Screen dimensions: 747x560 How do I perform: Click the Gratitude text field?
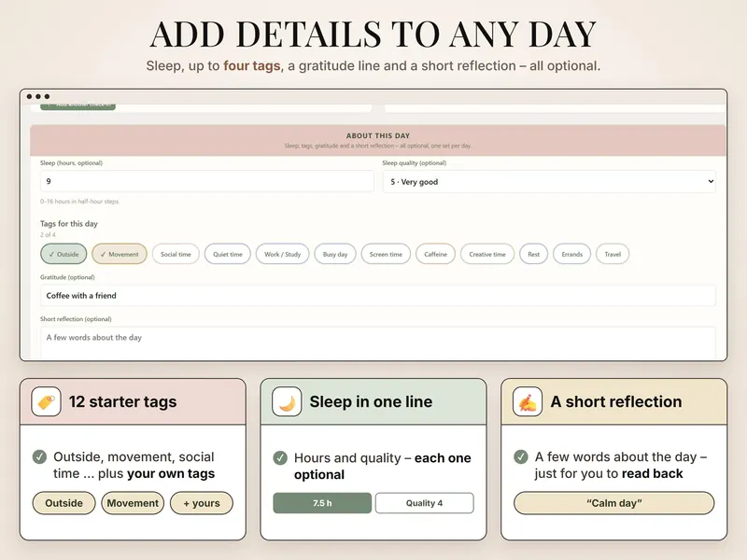pyautogui.click(x=378, y=295)
